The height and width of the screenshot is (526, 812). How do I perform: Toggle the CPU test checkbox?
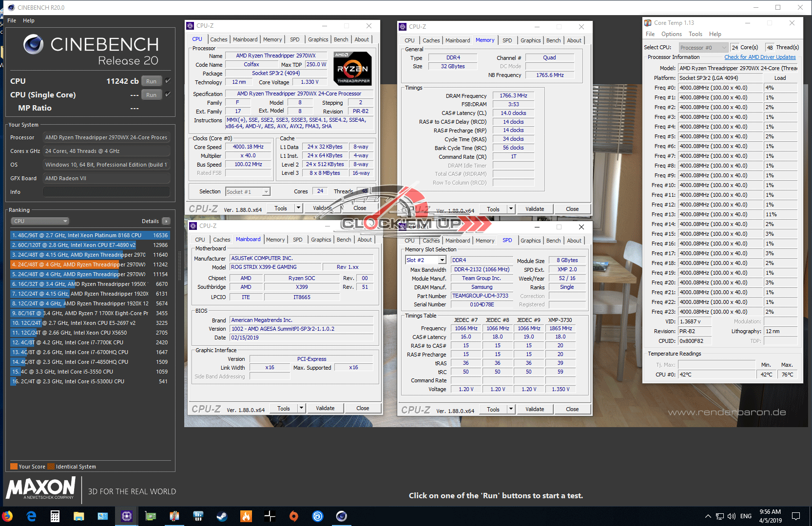click(168, 81)
